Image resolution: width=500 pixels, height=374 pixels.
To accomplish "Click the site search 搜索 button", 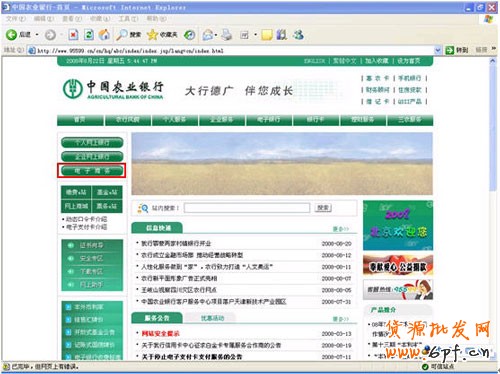I will (x=323, y=208).
